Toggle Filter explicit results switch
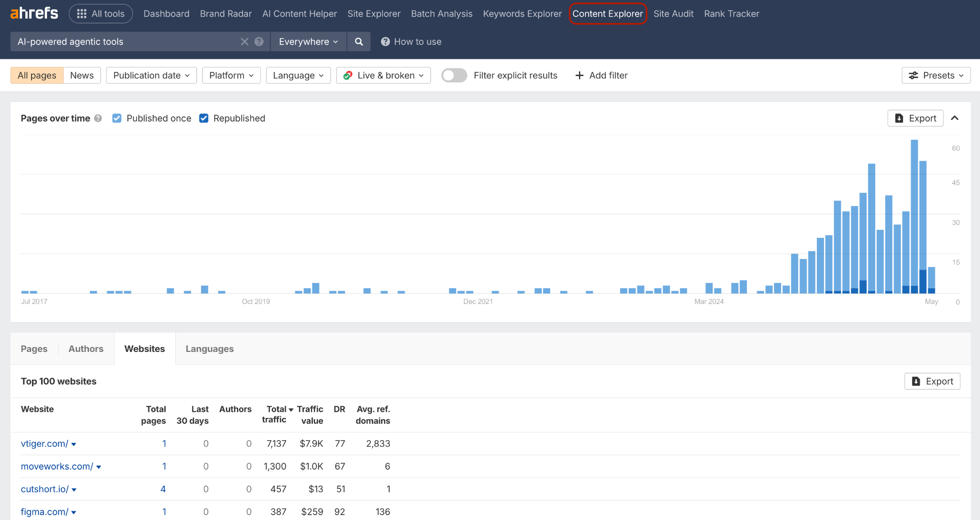Viewport: 980px width, 520px height. click(x=454, y=75)
